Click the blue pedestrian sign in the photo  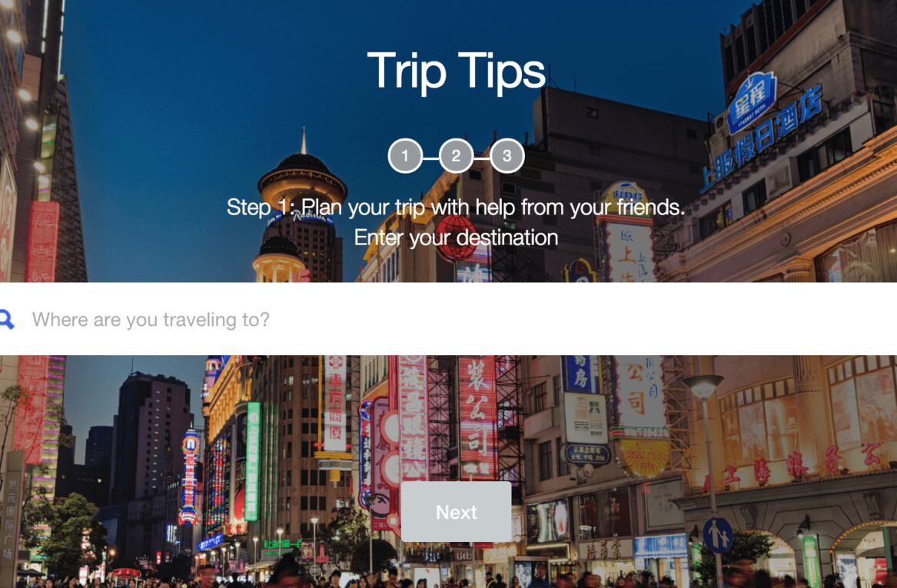click(x=718, y=535)
